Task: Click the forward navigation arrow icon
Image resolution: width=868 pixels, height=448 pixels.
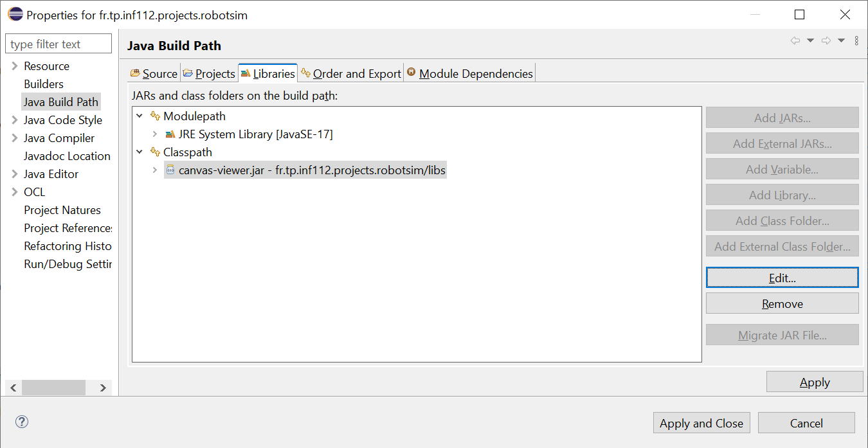Action: pyautogui.click(x=826, y=40)
